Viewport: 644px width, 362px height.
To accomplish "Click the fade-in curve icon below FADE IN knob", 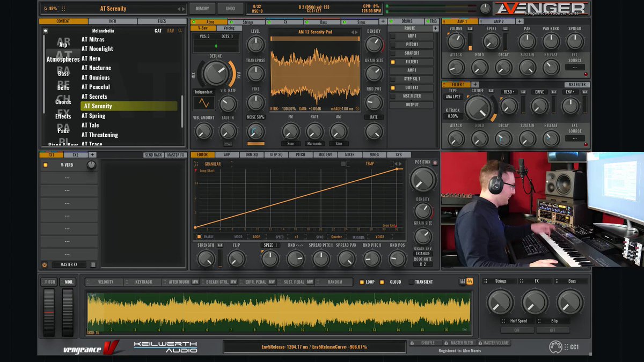I will click(x=228, y=144).
